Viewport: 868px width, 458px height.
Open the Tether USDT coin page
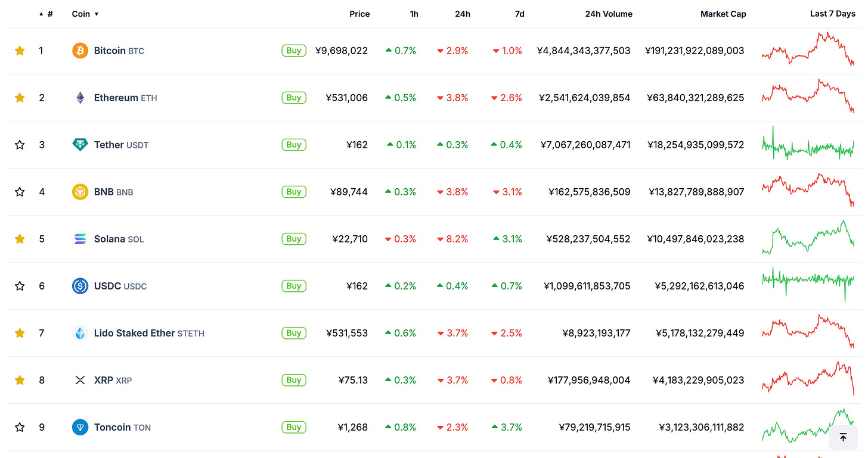122,145
